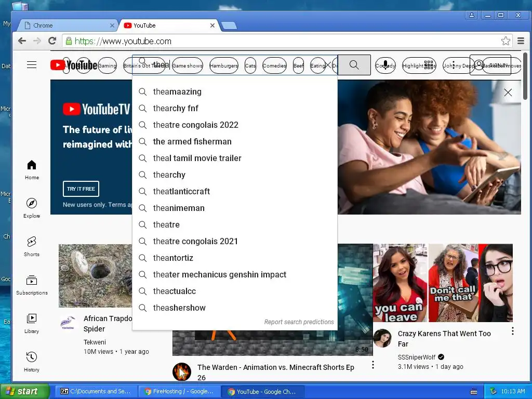The width and height of the screenshot is (532, 399).
Task: Go to Home in the sidebar
Action: point(32,170)
